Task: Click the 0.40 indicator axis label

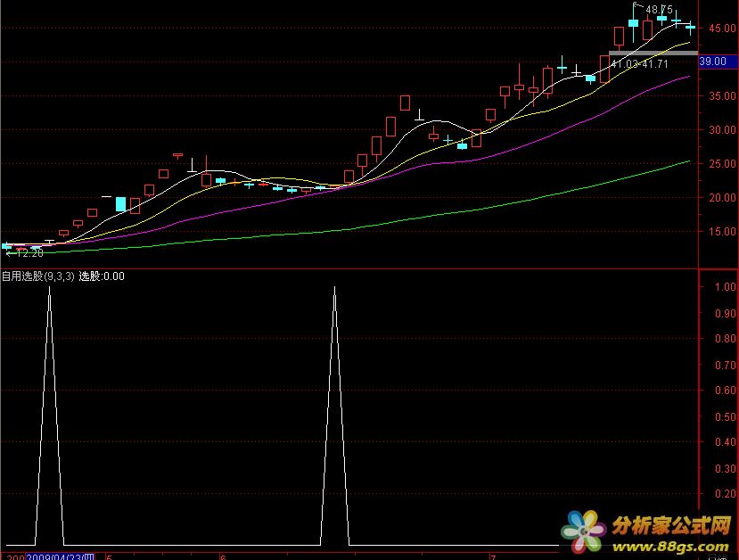Action: (x=726, y=442)
